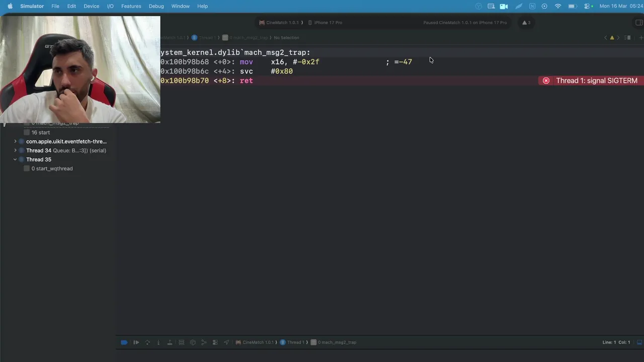The height and width of the screenshot is (362, 644).
Task: Open the Debug menu
Action: click(156, 6)
